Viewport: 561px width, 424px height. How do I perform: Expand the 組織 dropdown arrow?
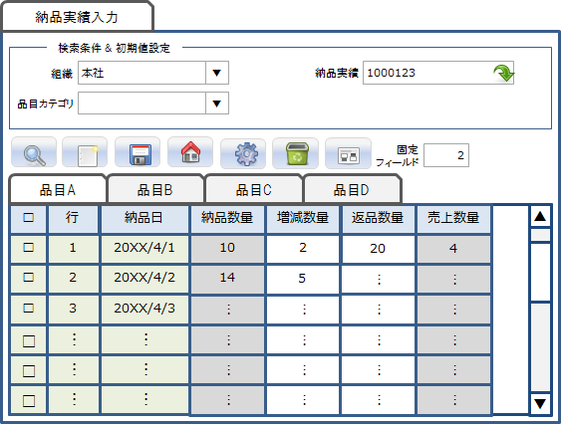pos(216,73)
